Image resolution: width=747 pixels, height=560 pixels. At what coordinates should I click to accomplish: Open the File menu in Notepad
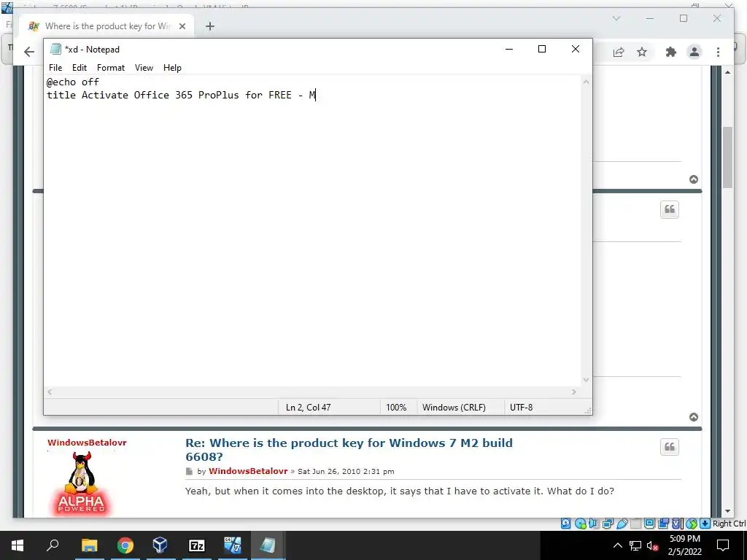coord(55,68)
